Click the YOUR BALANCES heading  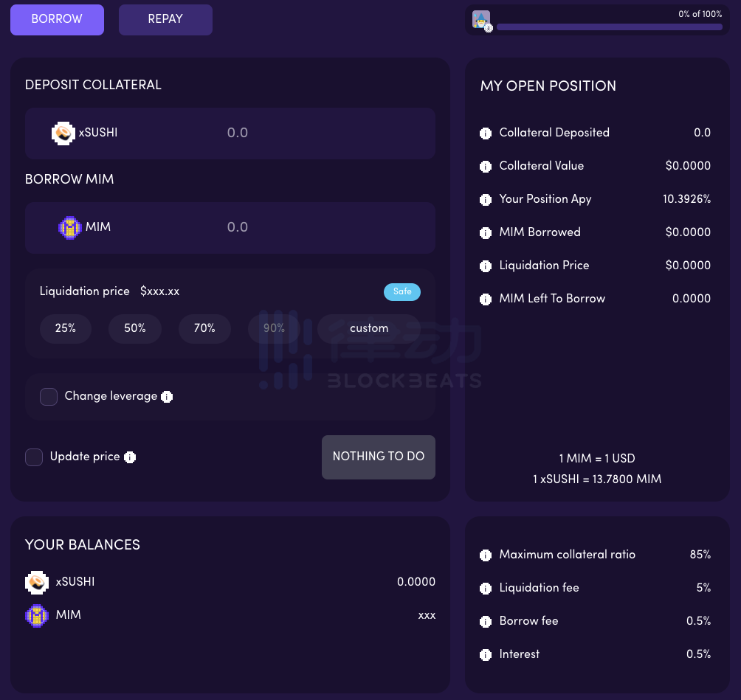coord(82,544)
